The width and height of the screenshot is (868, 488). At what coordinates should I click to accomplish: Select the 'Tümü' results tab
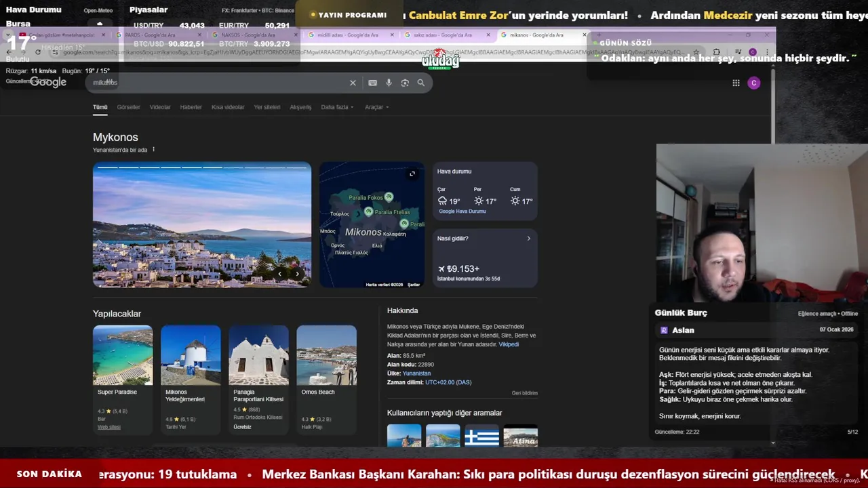[x=100, y=107]
